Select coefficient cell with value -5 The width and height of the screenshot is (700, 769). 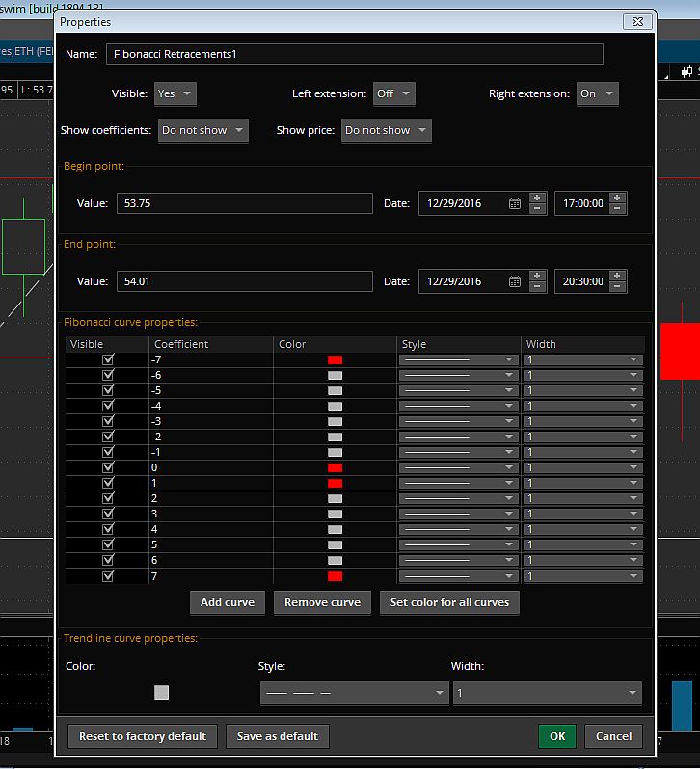coord(211,390)
